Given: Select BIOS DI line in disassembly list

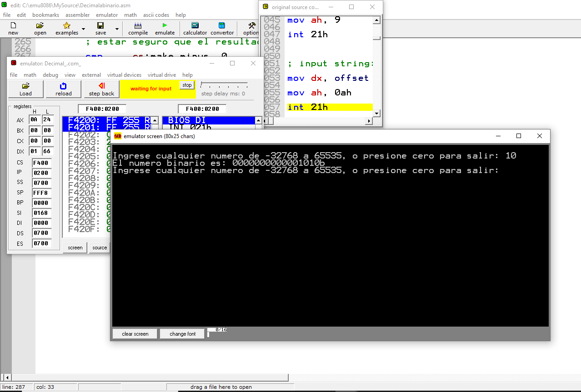Looking at the screenshot, I should [x=209, y=120].
